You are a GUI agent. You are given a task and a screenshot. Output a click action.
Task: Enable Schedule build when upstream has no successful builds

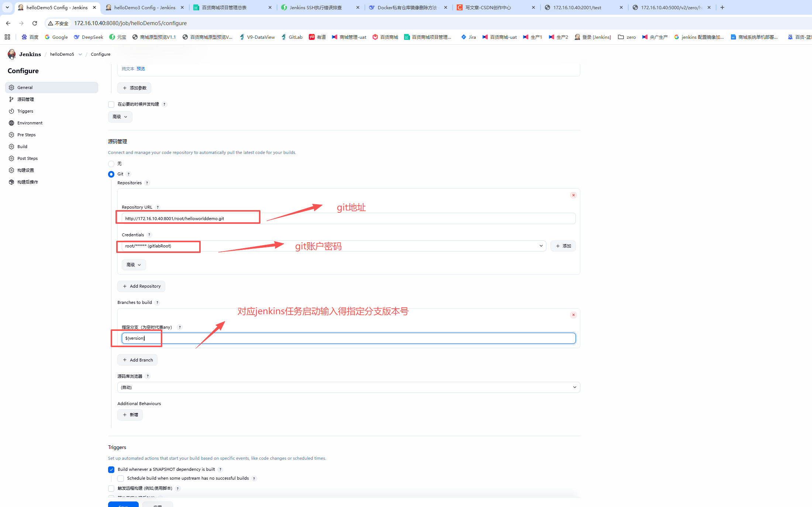point(121,479)
